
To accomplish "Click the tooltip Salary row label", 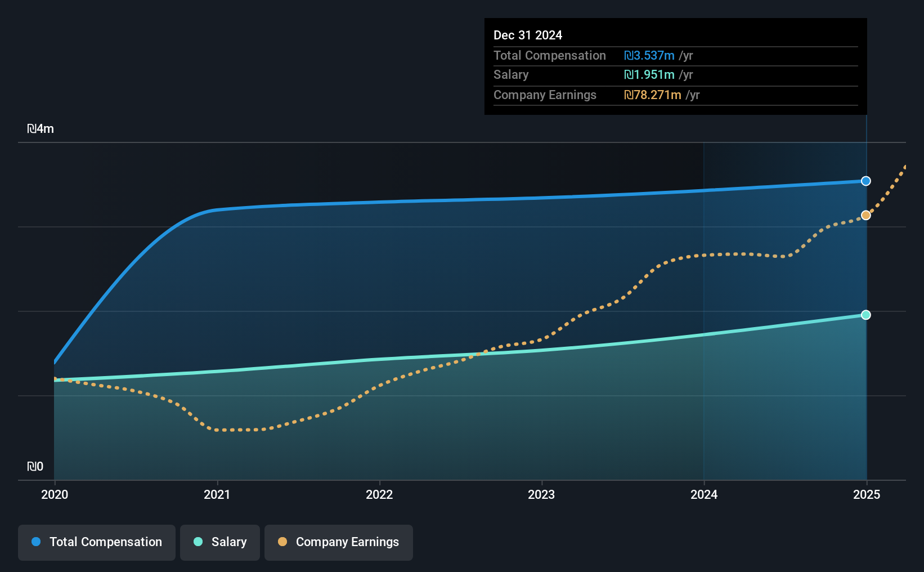I will pyautogui.click(x=511, y=74).
